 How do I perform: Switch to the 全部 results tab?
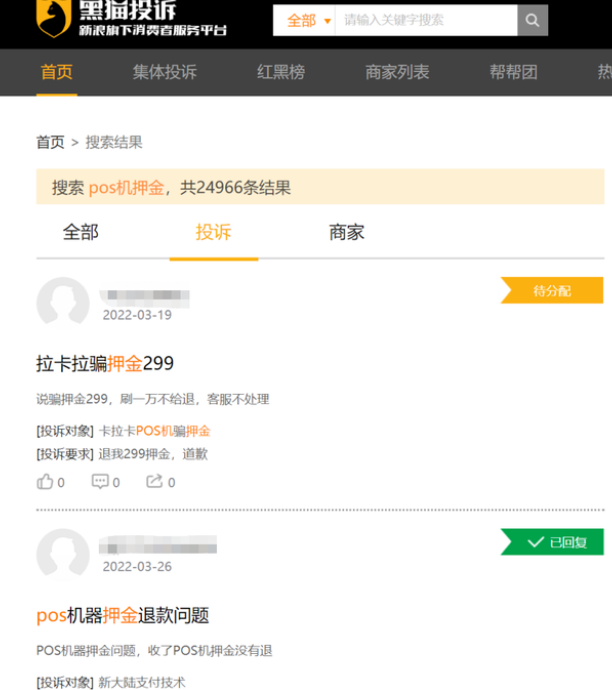click(81, 232)
